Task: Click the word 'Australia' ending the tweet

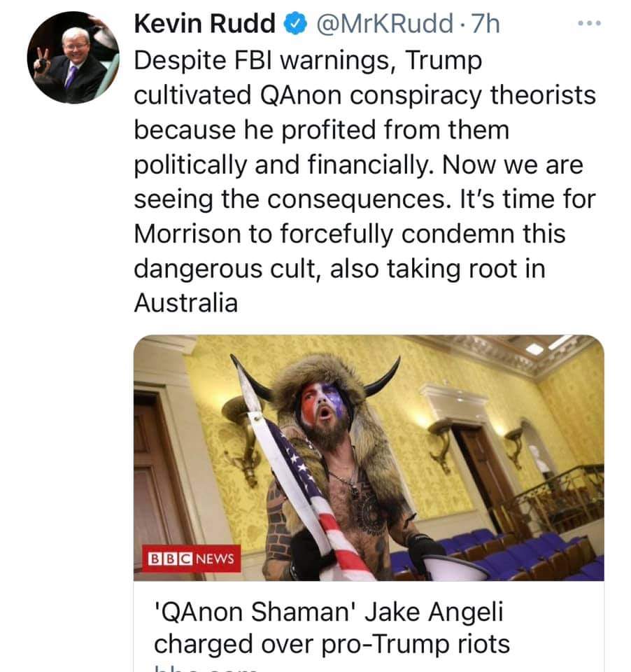Action: (186, 303)
